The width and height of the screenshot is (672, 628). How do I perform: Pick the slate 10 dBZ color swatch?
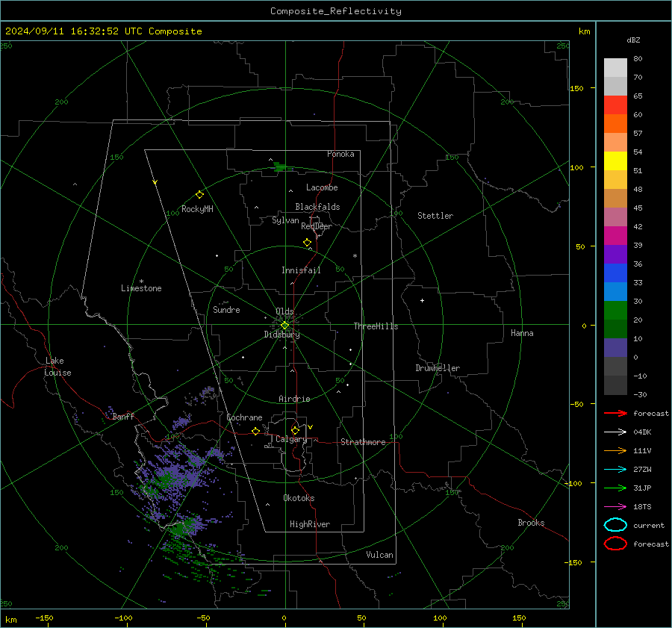point(615,347)
